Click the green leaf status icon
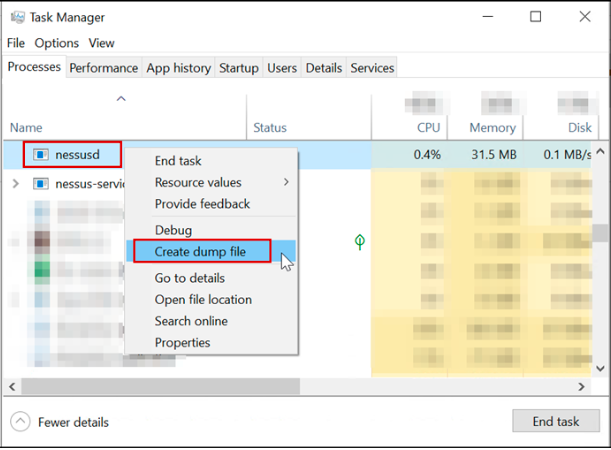The height and width of the screenshot is (450, 611). [358, 242]
